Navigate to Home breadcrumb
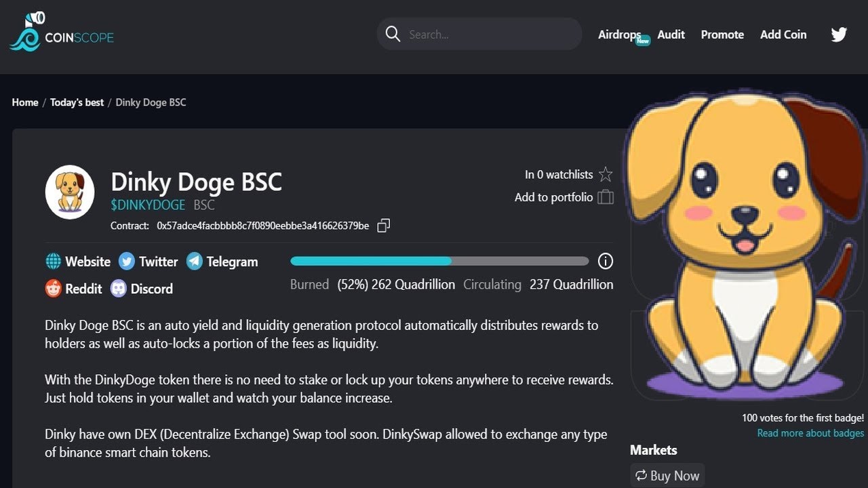868x488 pixels. pos(25,102)
